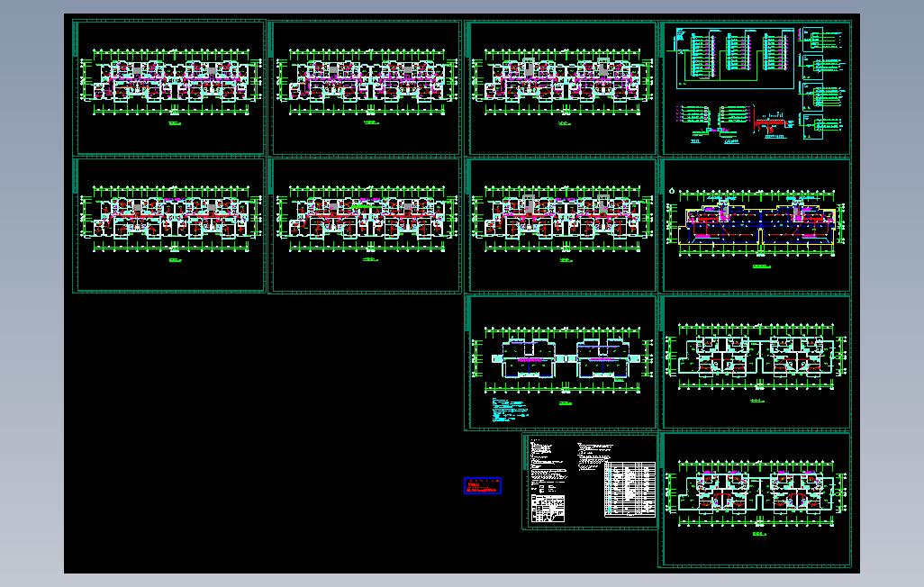The height and width of the screenshot is (587, 924).
Task: Click the cyan notes block under the foundation plan
Action: [509, 411]
